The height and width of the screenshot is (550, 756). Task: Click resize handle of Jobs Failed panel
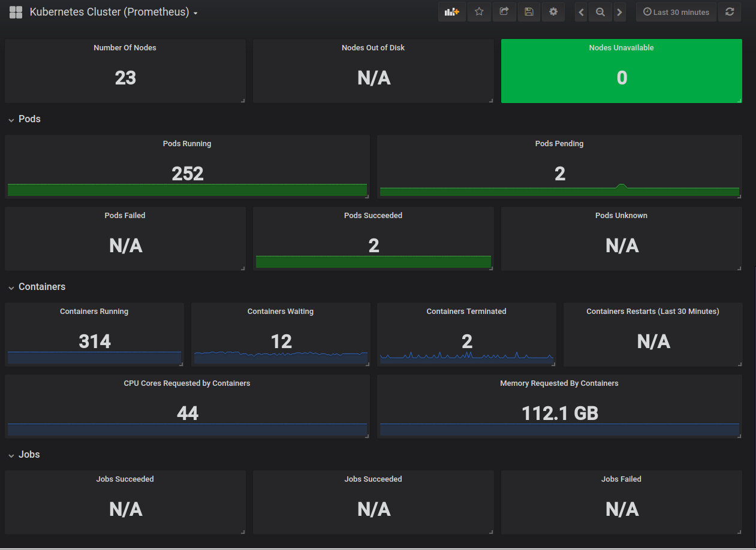point(739,531)
